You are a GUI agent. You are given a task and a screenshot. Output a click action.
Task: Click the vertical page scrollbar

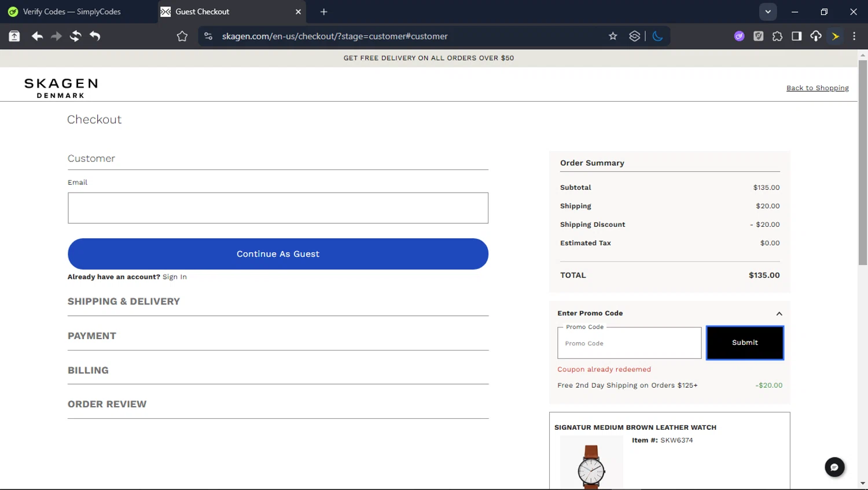point(863,162)
